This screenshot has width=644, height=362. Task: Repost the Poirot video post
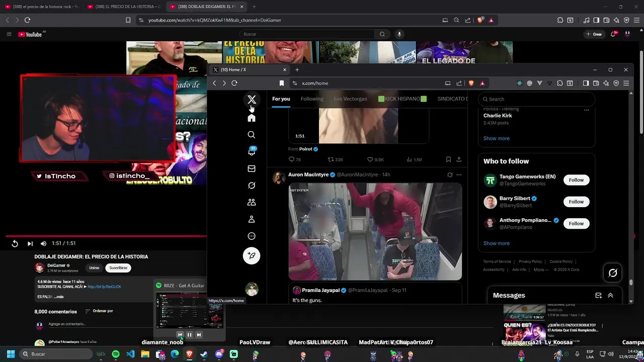click(x=335, y=159)
